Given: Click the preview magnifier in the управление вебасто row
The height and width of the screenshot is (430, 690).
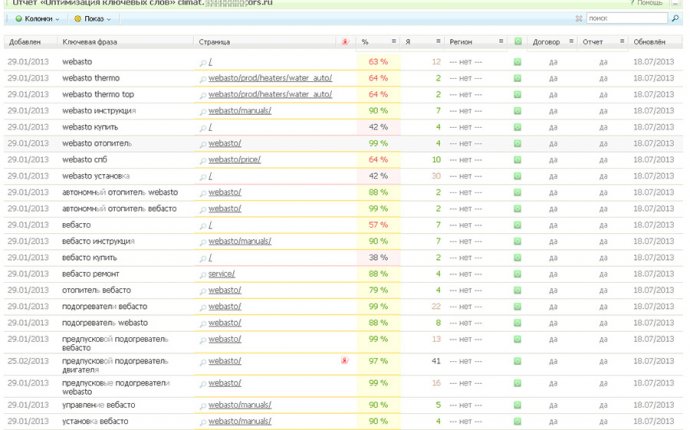Looking at the screenshot, I should [x=202, y=406].
